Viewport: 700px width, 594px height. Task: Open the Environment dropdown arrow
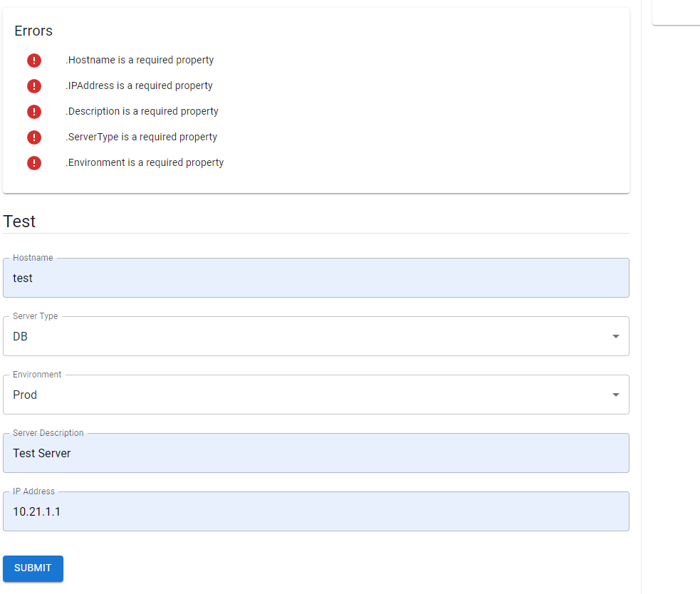coord(615,394)
